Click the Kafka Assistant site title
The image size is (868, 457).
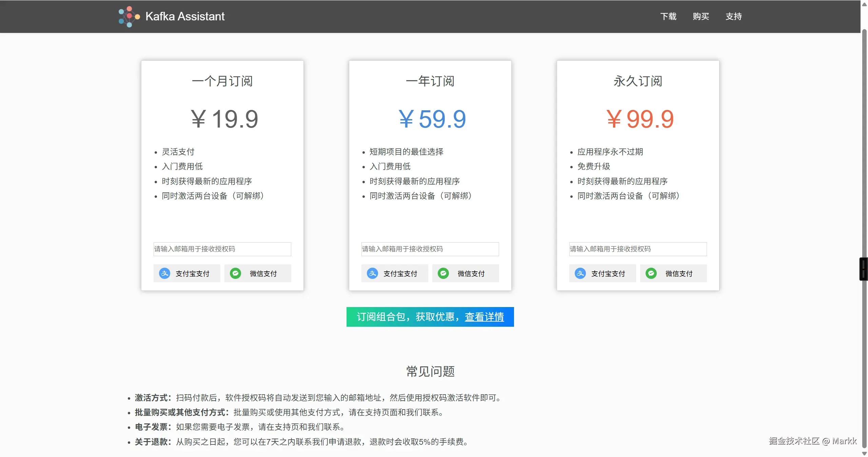[x=185, y=16]
